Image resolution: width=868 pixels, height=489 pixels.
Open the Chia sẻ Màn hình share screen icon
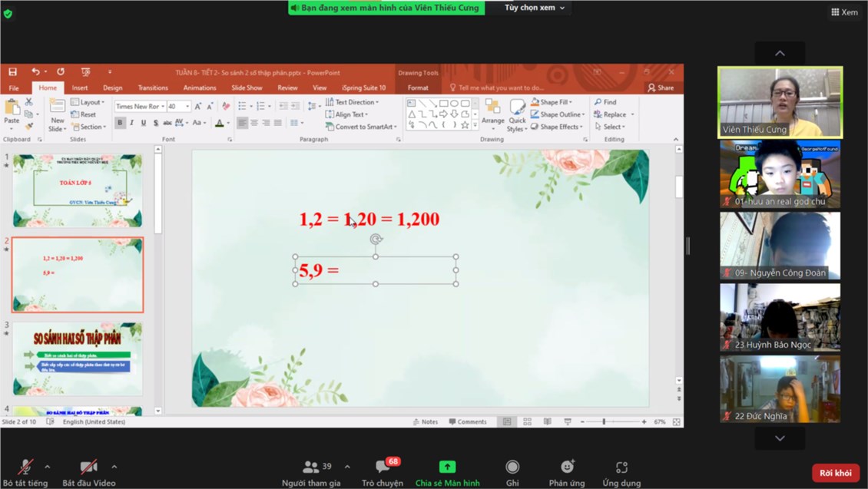click(447, 467)
